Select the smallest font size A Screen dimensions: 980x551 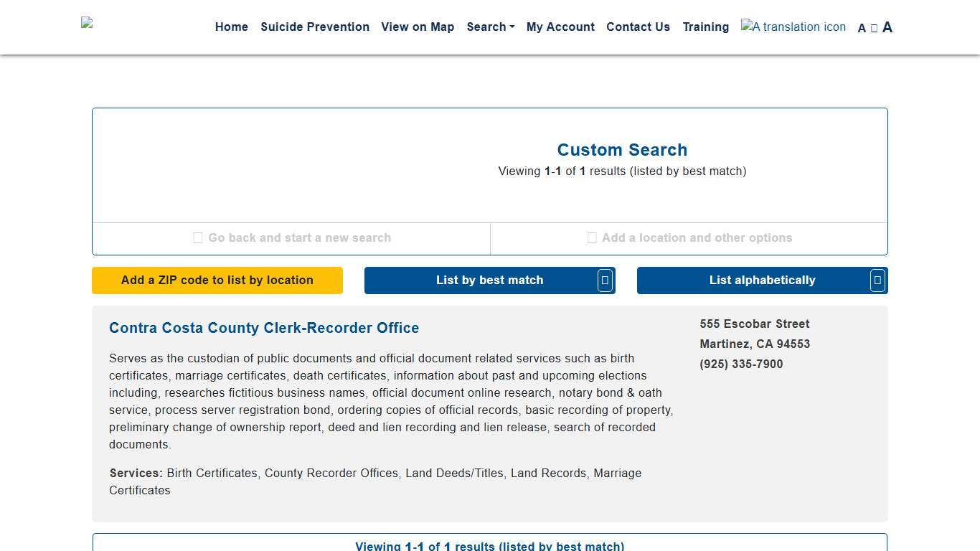862,28
